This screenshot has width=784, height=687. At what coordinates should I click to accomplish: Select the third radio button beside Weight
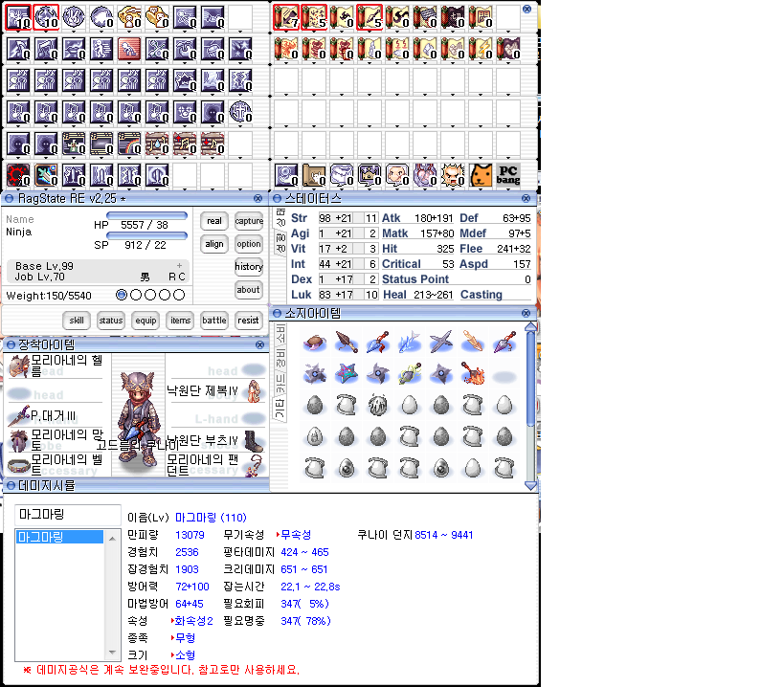coord(149,296)
